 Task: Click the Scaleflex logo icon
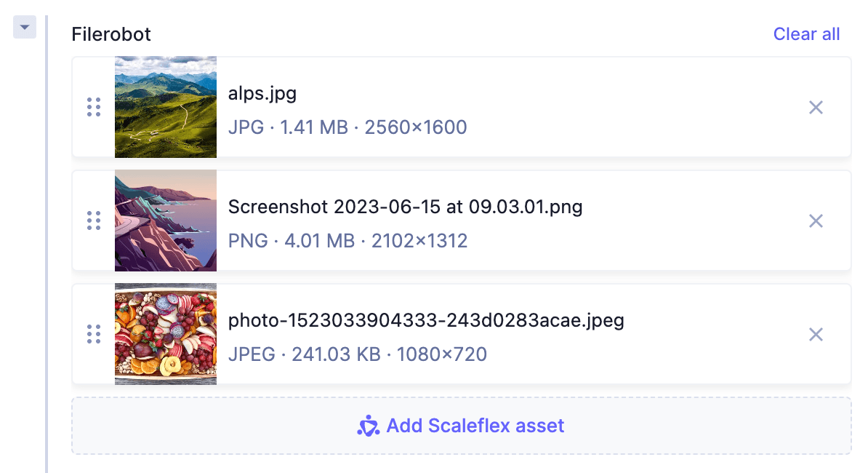tap(369, 427)
